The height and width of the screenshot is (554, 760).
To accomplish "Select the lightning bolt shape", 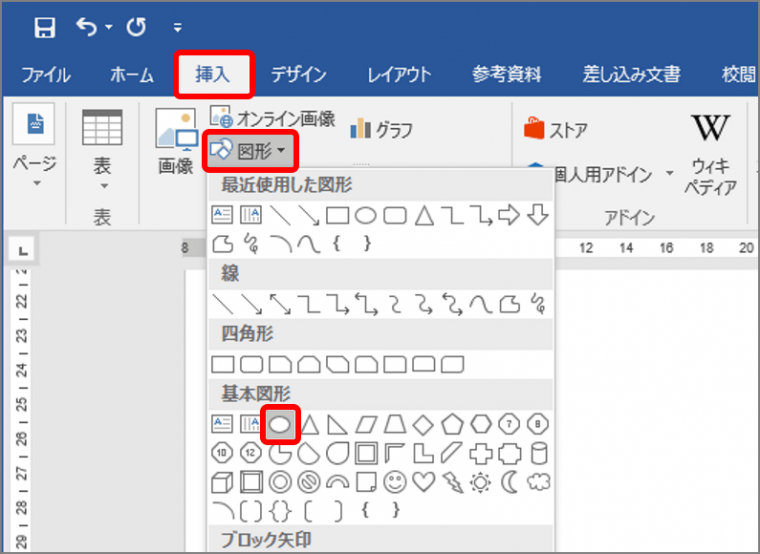I will pyautogui.click(x=453, y=482).
